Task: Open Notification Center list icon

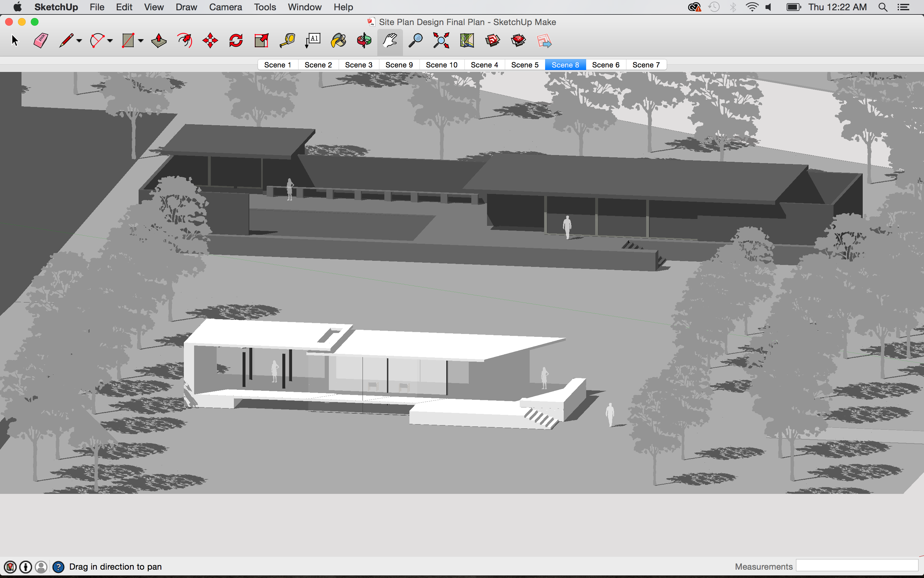Action: click(903, 7)
